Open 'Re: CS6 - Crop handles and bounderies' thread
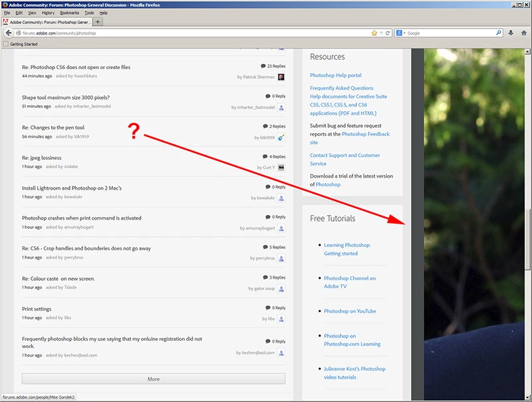This screenshot has width=532, height=402. coord(86,248)
